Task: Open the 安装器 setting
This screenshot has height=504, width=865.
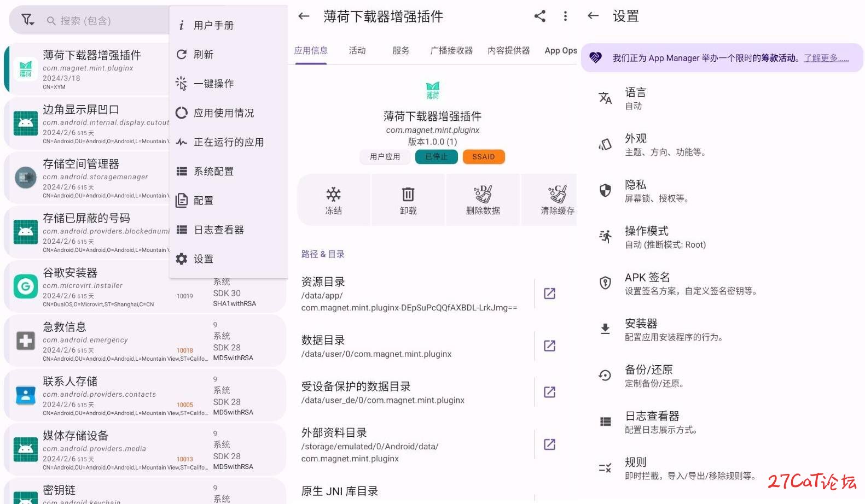Action: (x=722, y=330)
